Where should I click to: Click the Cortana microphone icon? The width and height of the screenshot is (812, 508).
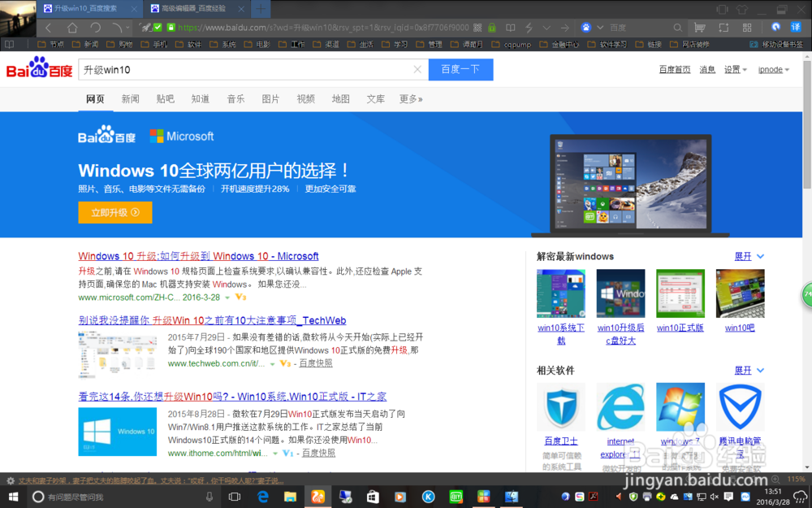pyautogui.click(x=209, y=497)
